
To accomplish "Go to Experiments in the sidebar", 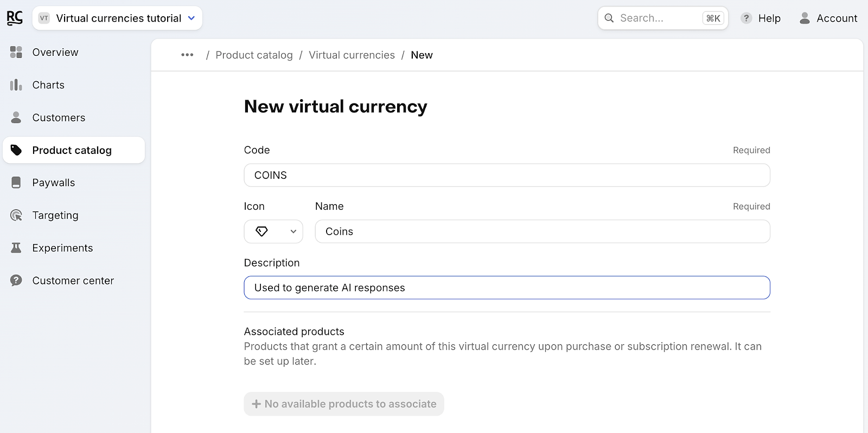I will point(74,248).
